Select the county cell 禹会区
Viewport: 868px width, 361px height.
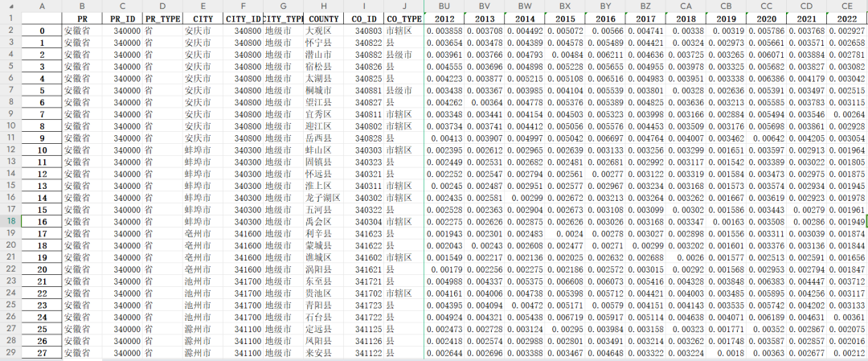pos(324,221)
